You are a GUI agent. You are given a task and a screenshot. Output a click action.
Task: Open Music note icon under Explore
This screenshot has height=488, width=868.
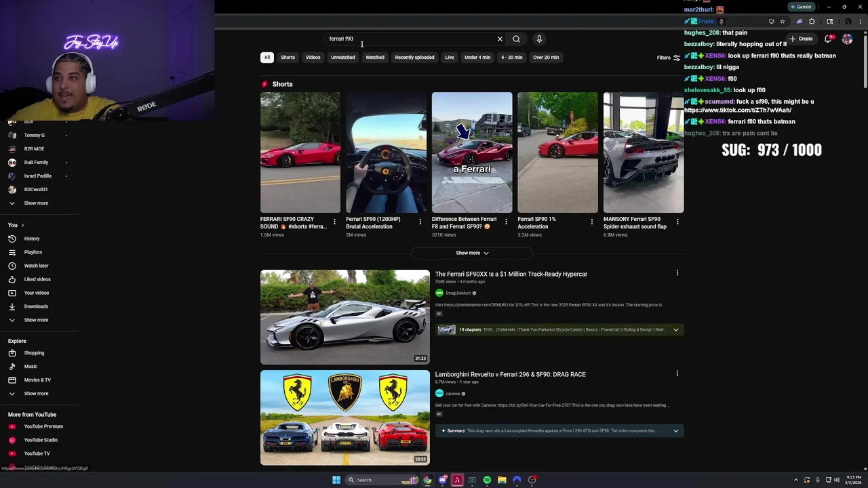[x=12, y=366]
